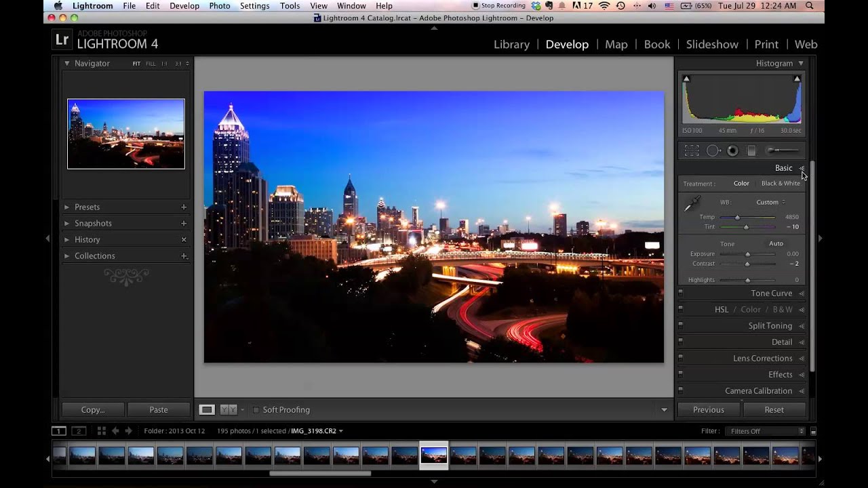Image resolution: width=868 pixels, height=488 pixels.
Task: Click the Lightroom Lr logo
Action: click(x=62, y=39)
